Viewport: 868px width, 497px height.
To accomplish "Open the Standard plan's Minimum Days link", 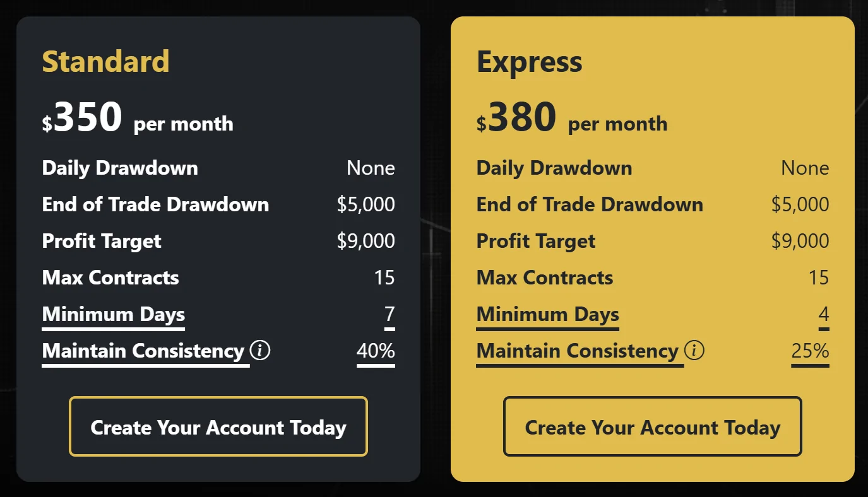I will click(114, 314).
